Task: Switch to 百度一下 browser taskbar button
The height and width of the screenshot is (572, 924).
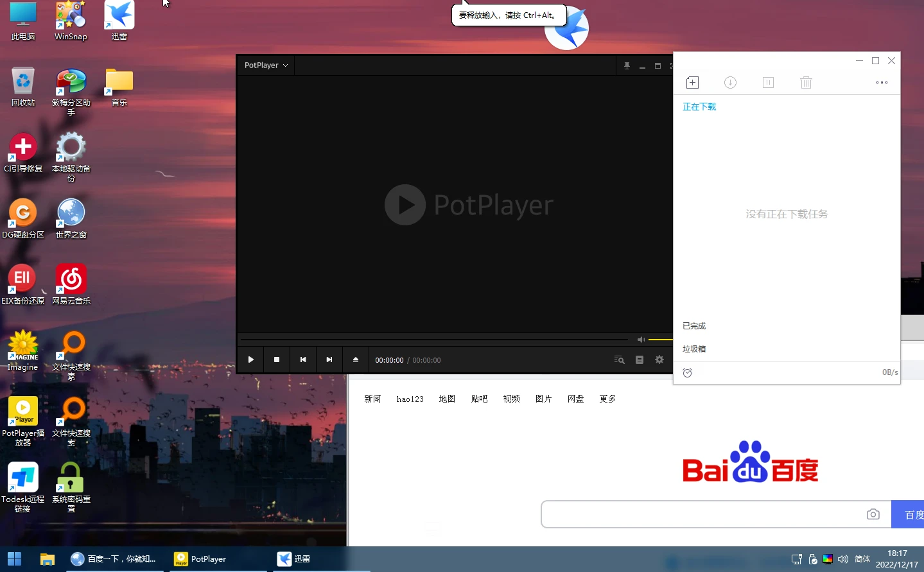Action: tap(114, 559)
